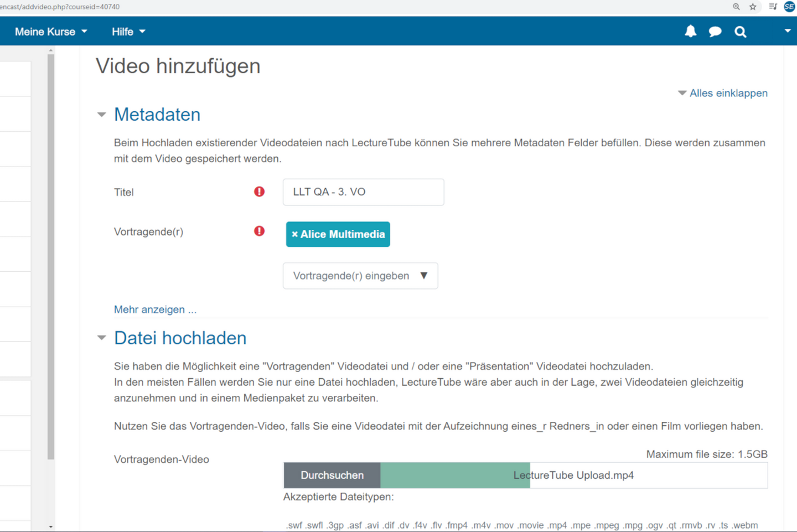Click the Titel text field
The image size is (797, 532).
click(363, 192)
